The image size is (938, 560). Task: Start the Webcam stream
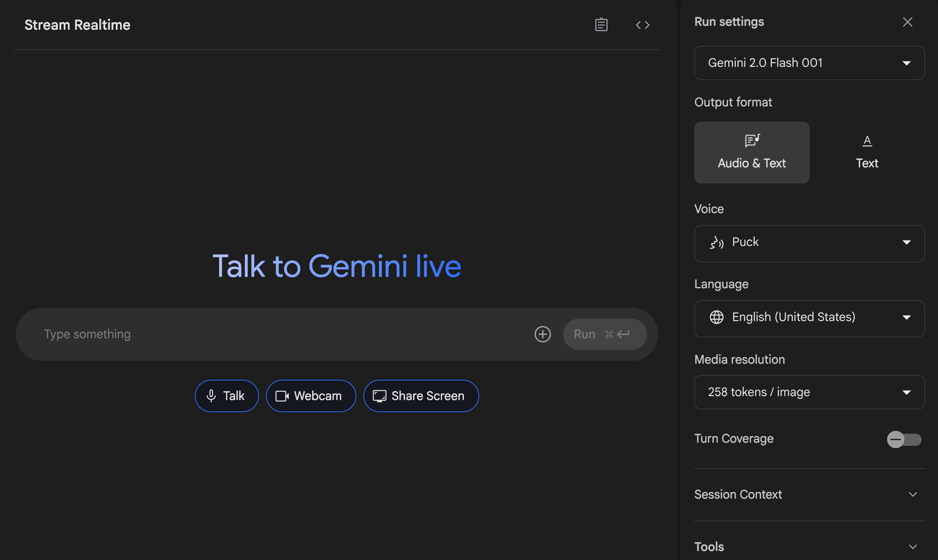tap(311, 396)
